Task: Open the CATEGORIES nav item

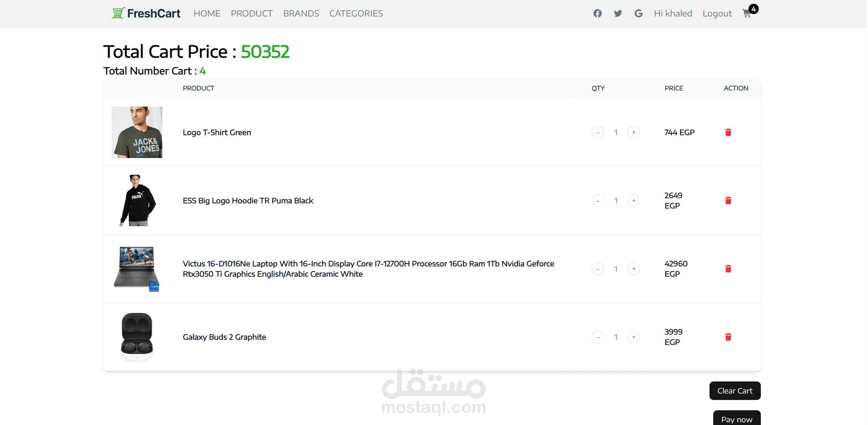Action: [356, 13]
